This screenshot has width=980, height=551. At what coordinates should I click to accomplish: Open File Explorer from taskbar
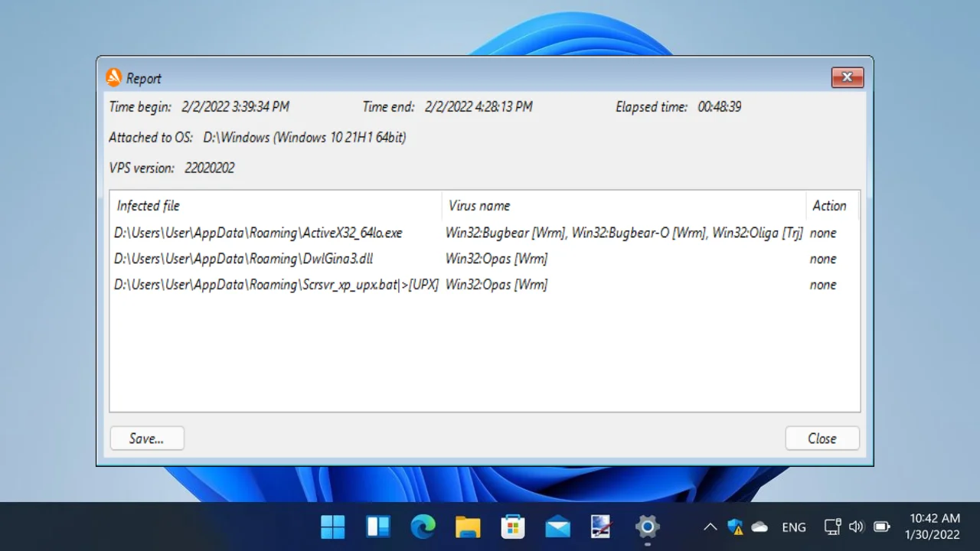pos(468,527)
